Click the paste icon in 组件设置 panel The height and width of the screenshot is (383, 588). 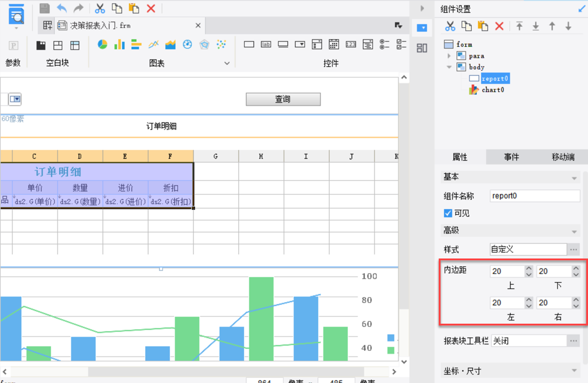(x=483, y=26)
